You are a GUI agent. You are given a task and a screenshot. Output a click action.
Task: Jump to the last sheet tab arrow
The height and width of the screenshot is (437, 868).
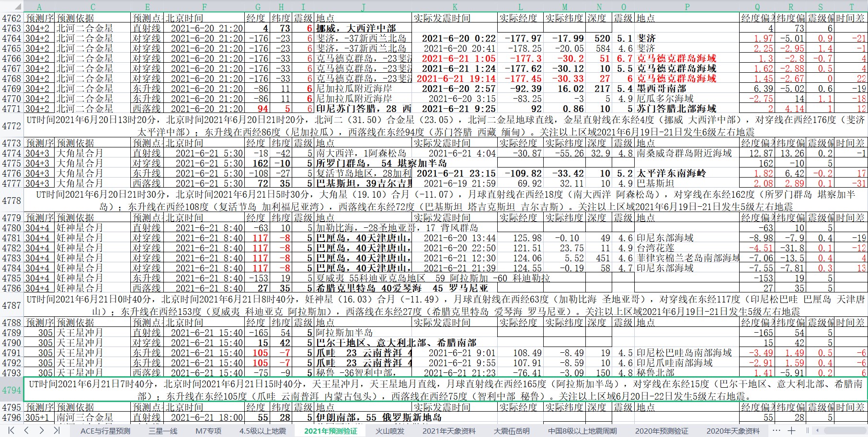tap(57, 430)
